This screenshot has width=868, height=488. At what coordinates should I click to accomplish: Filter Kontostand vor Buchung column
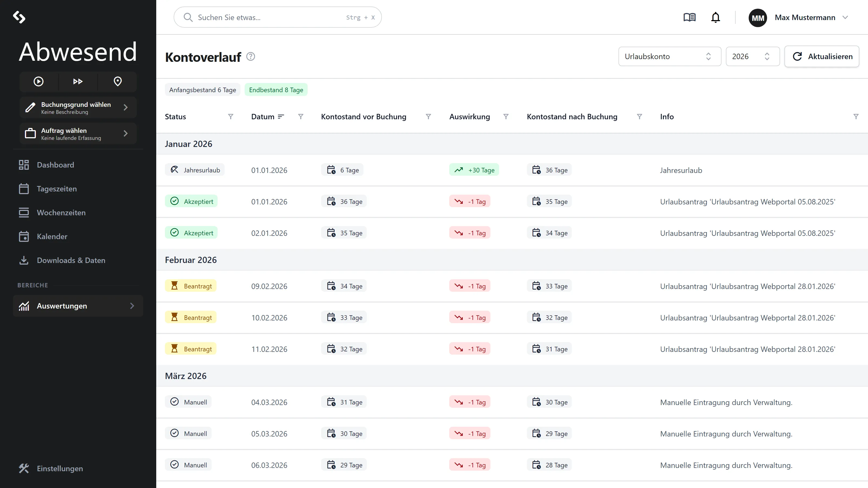coord(428,117)
